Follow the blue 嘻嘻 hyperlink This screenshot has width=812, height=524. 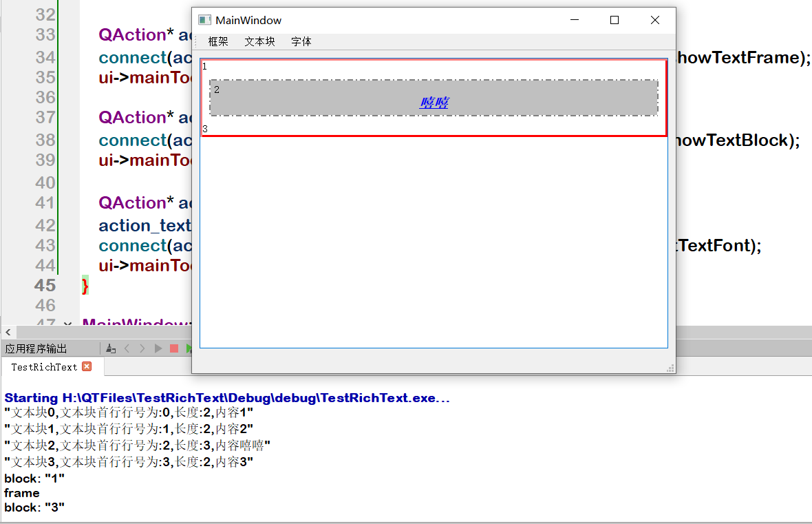(x=434, y=102)
